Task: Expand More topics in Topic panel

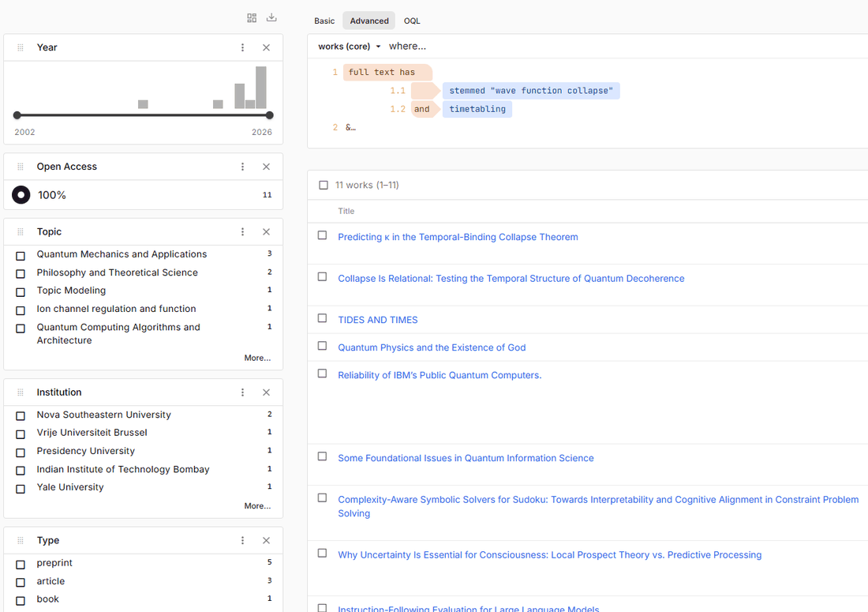Action: pos(257,358)
